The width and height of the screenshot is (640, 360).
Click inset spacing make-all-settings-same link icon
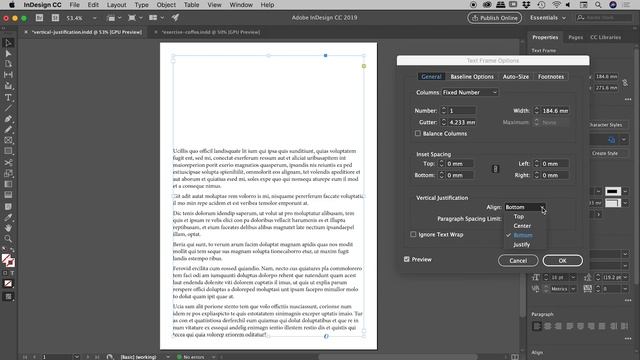(x=495, y=169)
